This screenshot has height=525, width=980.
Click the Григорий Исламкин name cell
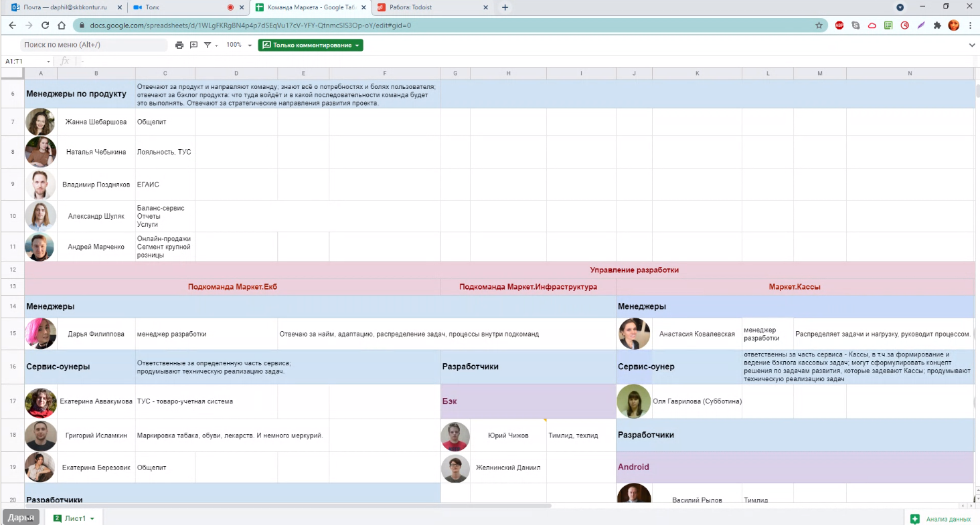(96, 435)
